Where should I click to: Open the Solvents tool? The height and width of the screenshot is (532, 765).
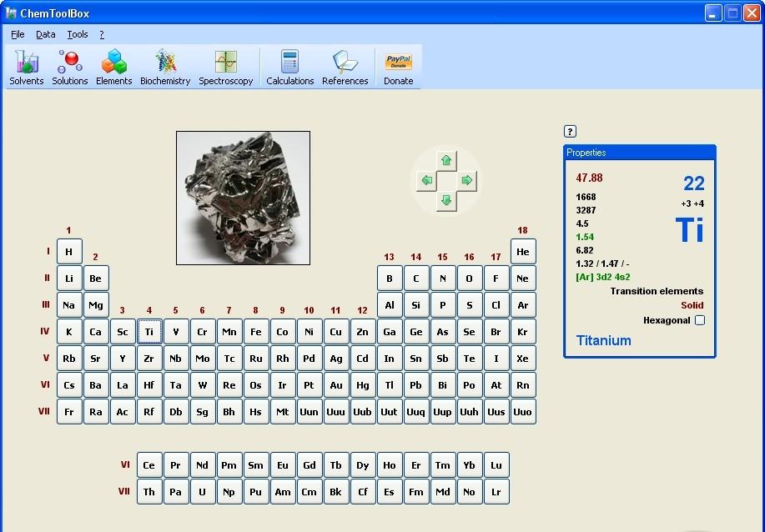click(27, 67)
